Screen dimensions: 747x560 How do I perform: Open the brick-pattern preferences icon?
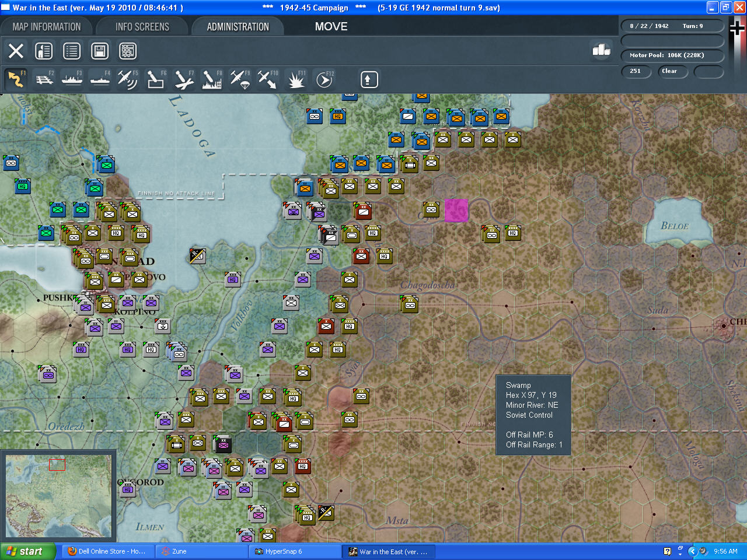128,51
